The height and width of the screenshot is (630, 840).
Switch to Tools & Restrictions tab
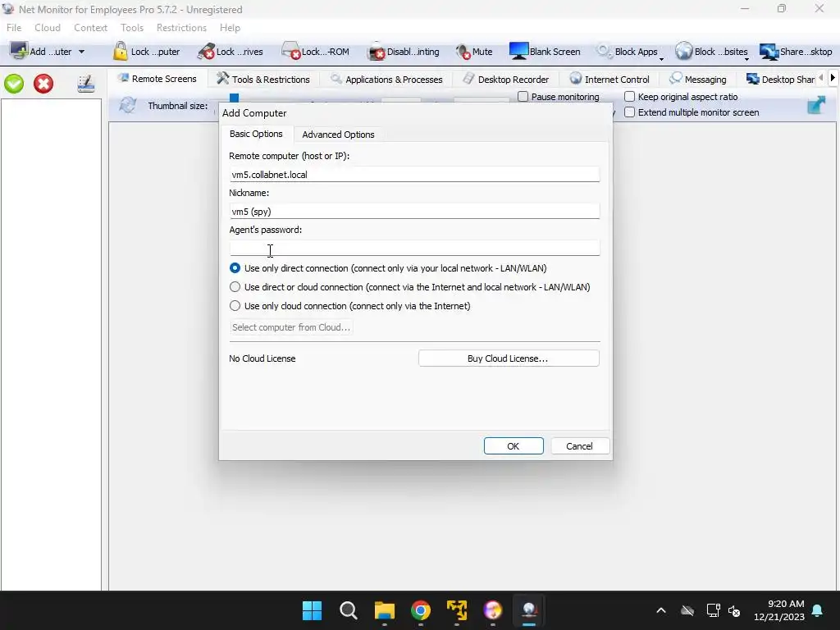point(263,80)
